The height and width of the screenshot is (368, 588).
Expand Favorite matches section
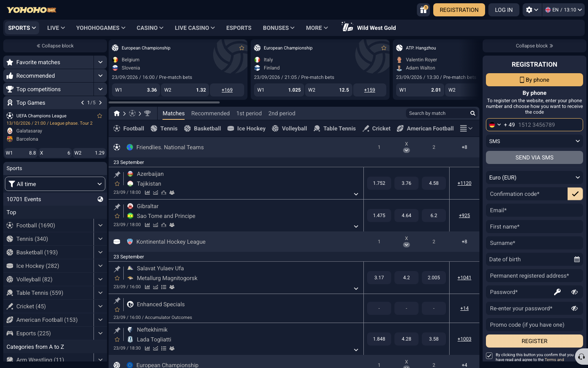tap(100, 62)
